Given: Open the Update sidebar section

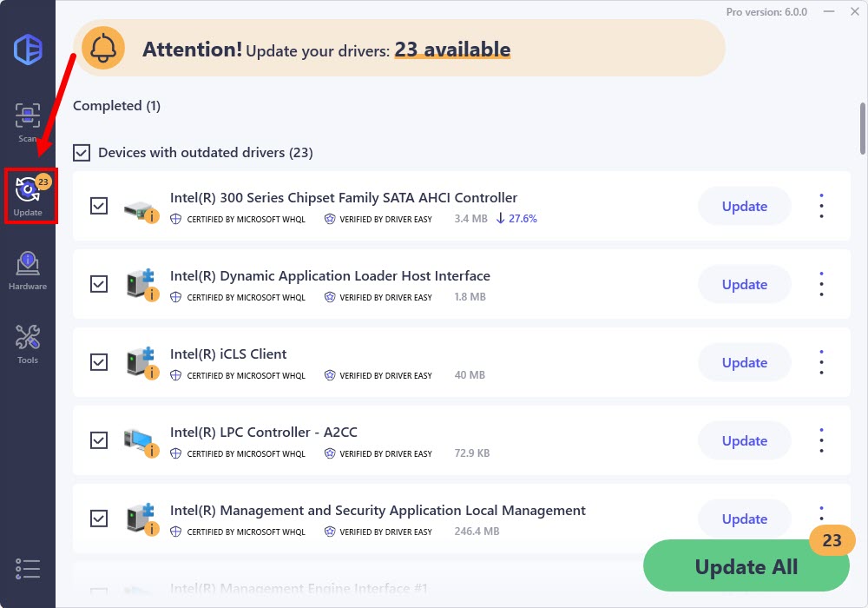Looking at the screenshot, I should tap(28, 195).
